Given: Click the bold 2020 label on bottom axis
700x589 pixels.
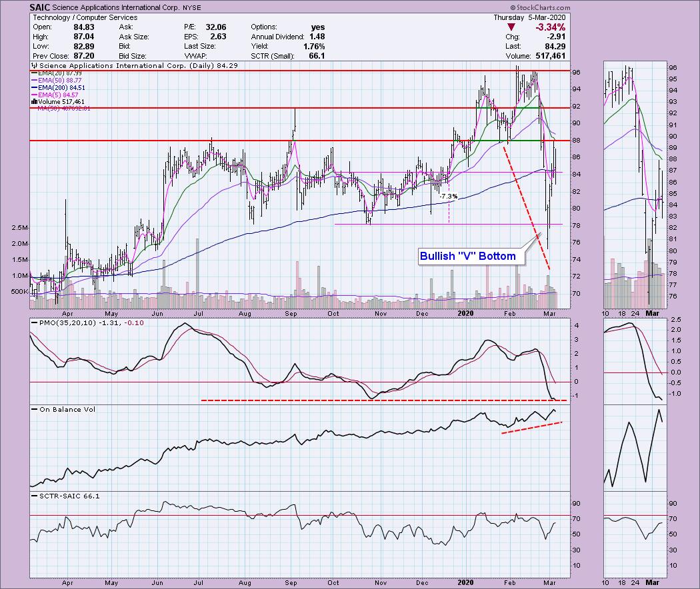Looking at the screenshot, I should pos(465,582).
